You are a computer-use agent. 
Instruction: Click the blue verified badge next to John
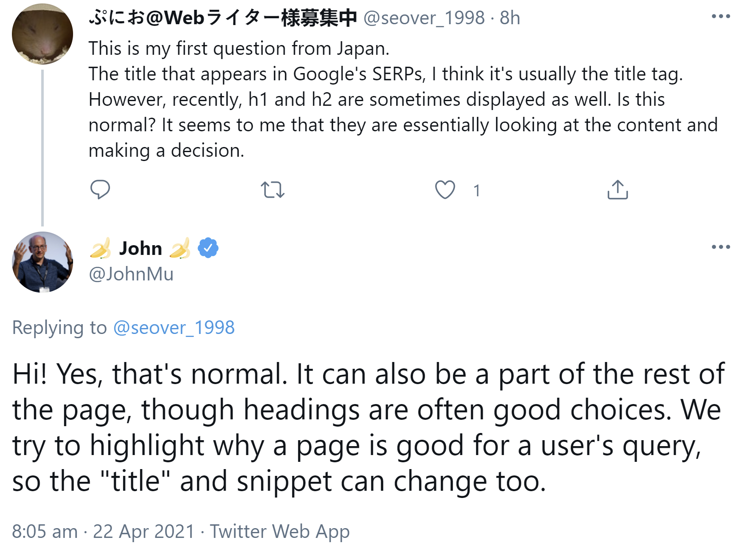(208, 248)
